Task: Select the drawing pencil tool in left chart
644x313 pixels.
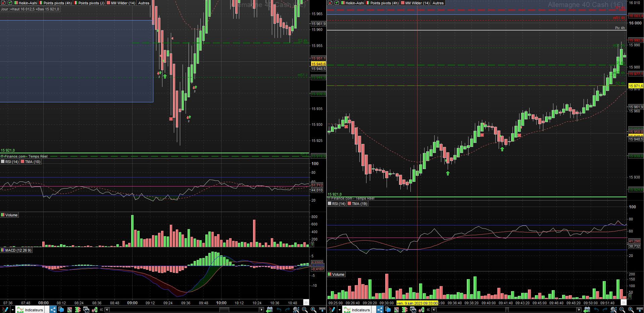Action: click(x=5, y=310)
